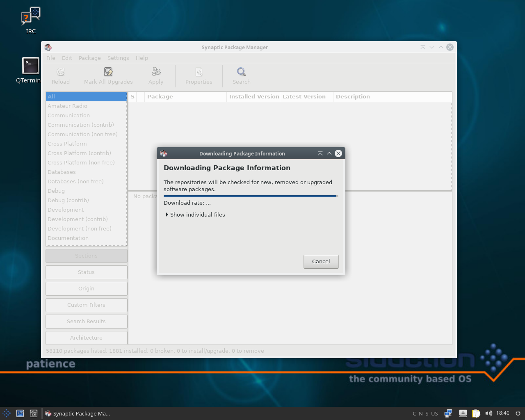Open the Help menu
525x420 pixels.
(142, 58)
